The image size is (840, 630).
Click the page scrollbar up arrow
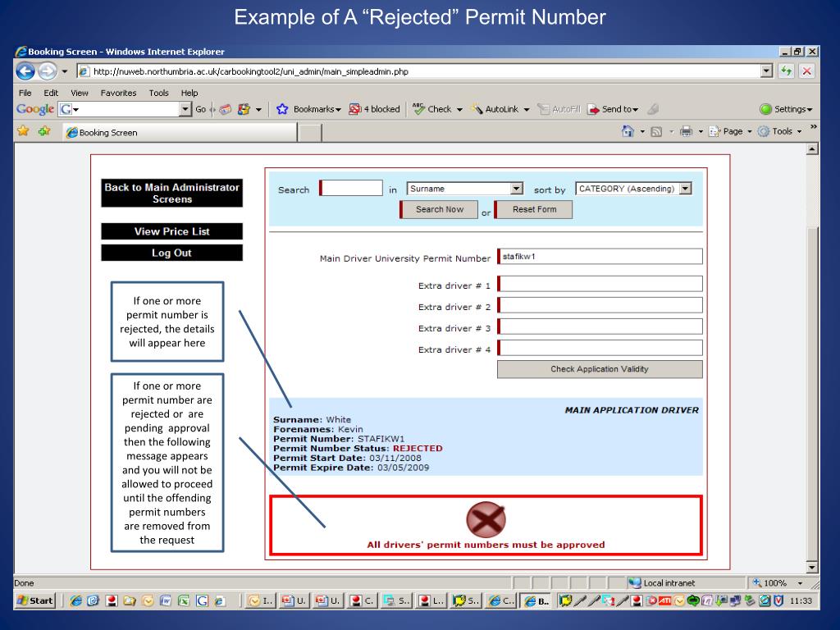[x=813, y=149]
